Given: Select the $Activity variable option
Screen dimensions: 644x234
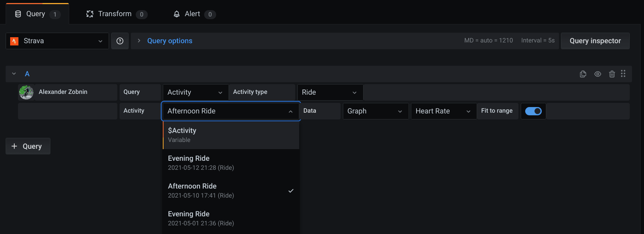Looking at the screenshot, I should pyautogui.click(x=231, y=135).
